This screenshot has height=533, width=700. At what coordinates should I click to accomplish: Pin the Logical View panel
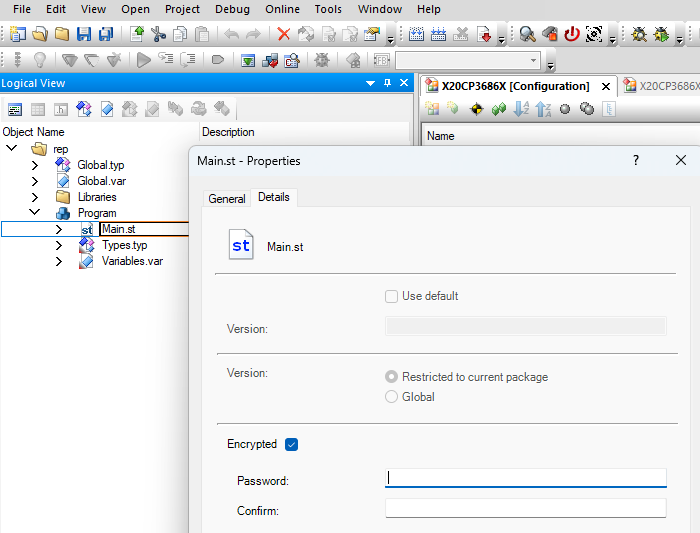[x=387, y=83]
